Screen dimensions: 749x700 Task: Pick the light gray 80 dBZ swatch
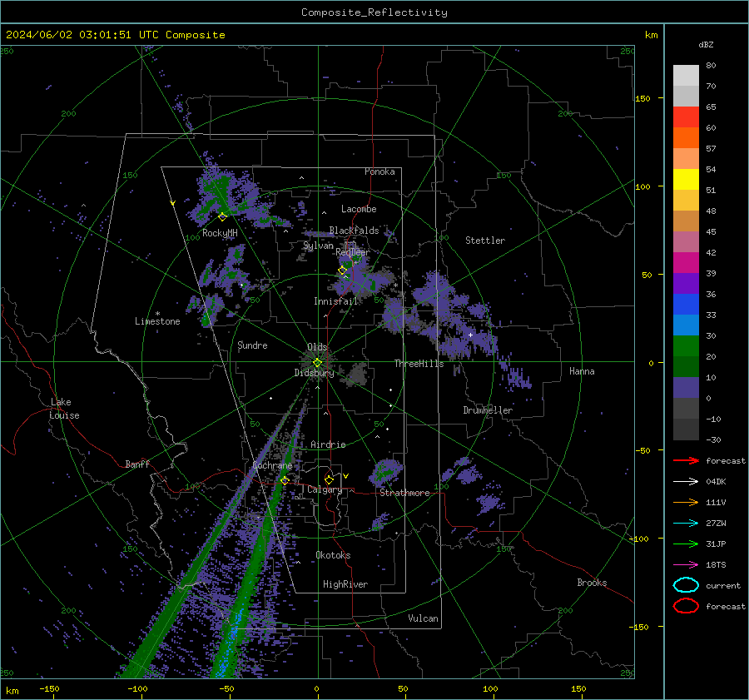tap(686, 76)
